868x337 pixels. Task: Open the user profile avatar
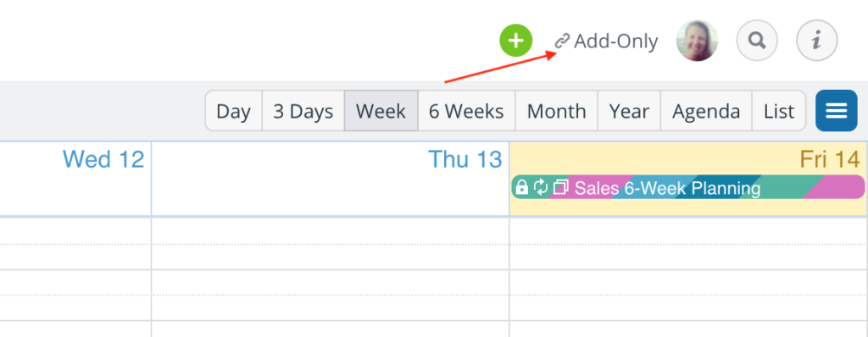coord(697,41)
